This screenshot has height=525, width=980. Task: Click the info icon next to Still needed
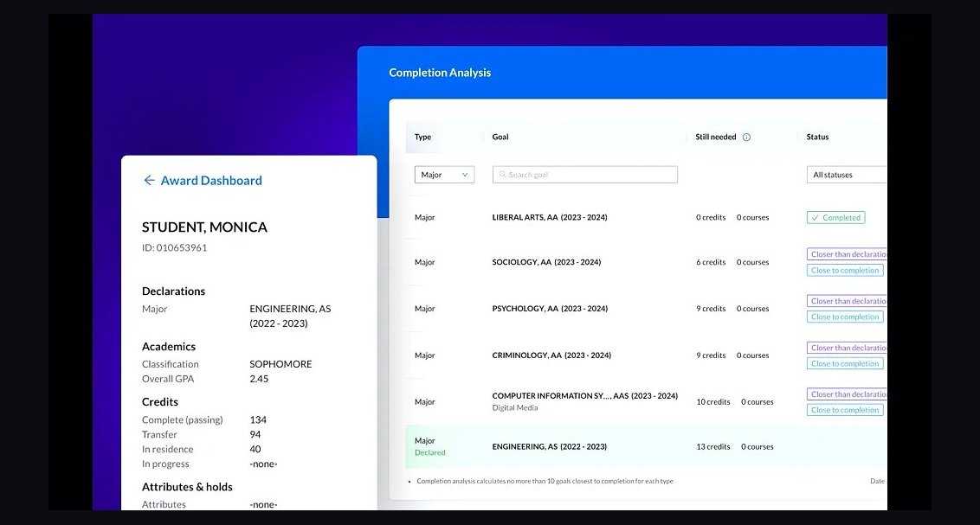[746, 138]
